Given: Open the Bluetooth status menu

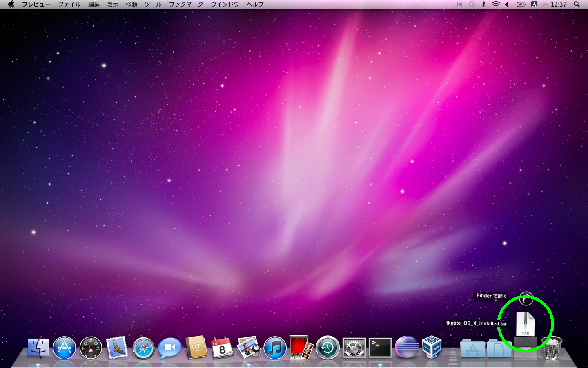Looking at the screenshot, I should 484,4.
